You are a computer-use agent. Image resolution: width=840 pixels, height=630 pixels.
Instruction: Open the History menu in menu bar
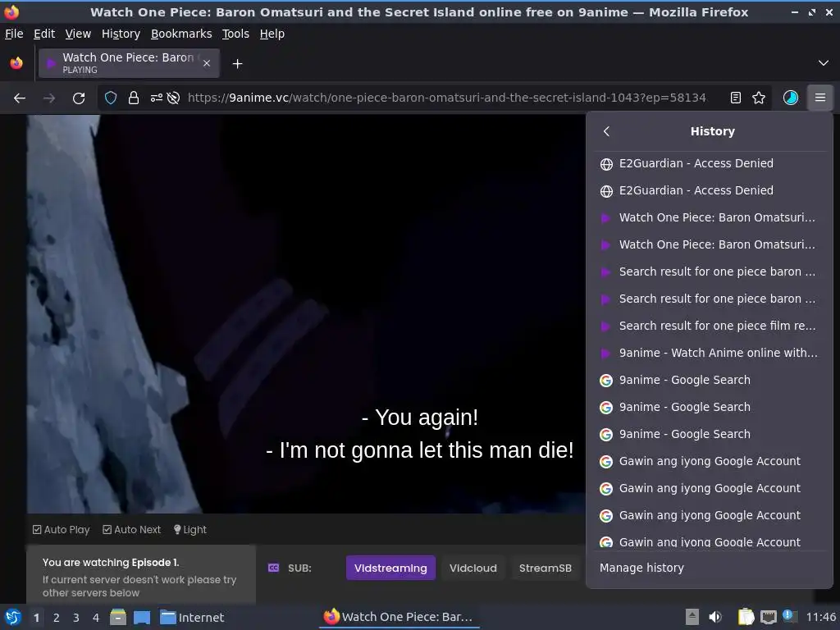pyautogui.click(x=121, y=34)
